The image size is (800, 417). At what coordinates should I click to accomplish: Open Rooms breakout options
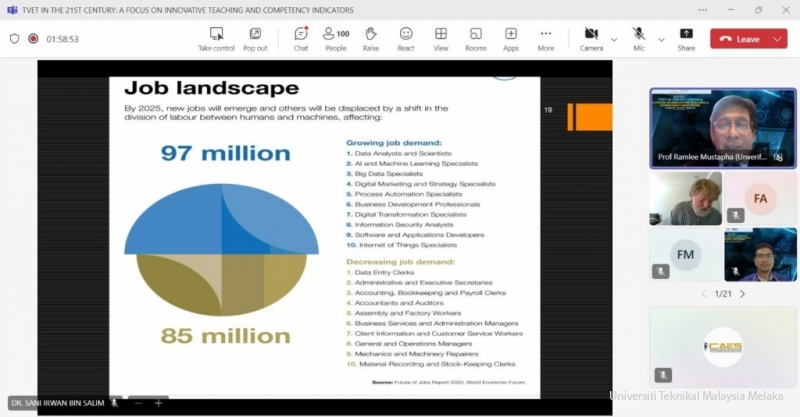(475, 38)
